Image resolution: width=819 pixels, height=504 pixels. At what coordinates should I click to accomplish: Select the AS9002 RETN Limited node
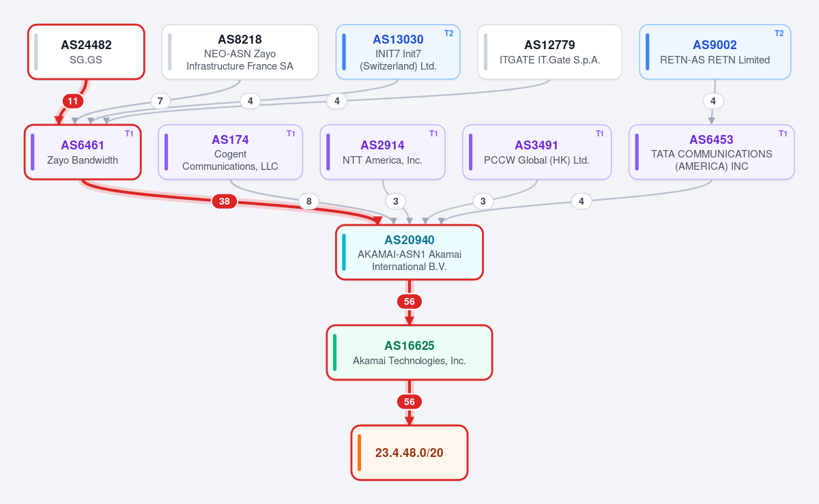[x=715, y=52]
